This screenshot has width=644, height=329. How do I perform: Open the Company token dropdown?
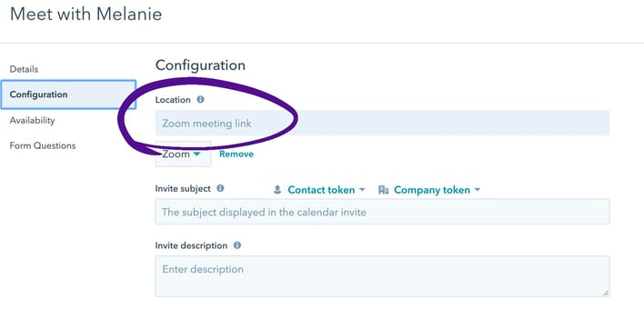pyautogui.click(x=429, y=190)
